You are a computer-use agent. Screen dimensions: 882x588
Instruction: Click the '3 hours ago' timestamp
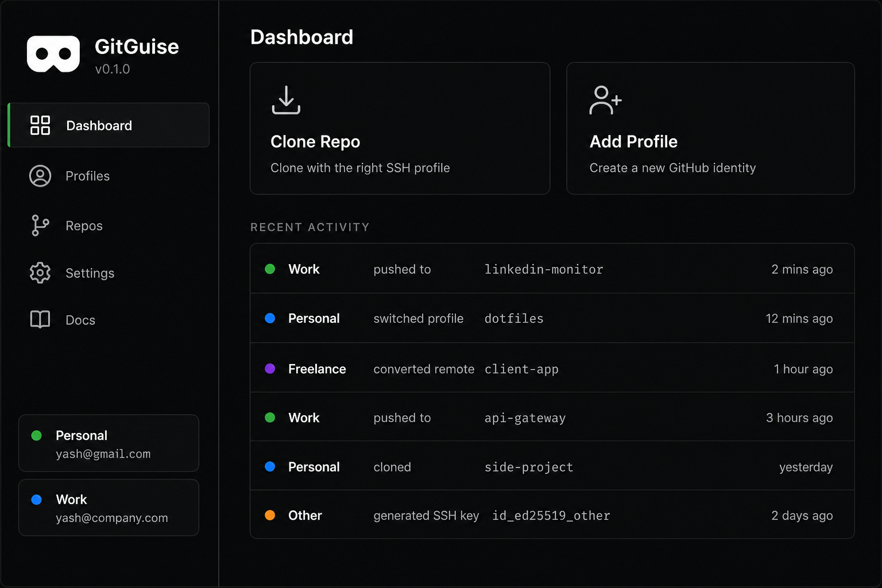[799, 418]
